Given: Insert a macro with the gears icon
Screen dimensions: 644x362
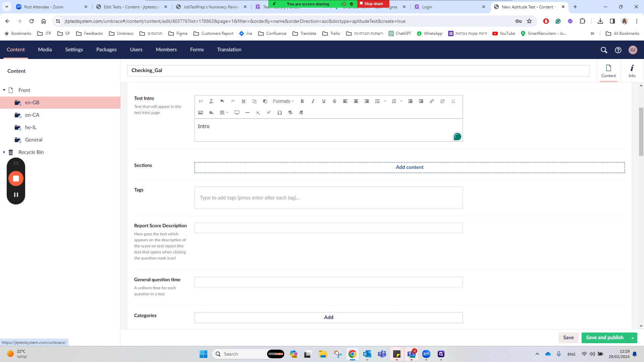Looking at the screenshot, I should [x=211, y=113].
